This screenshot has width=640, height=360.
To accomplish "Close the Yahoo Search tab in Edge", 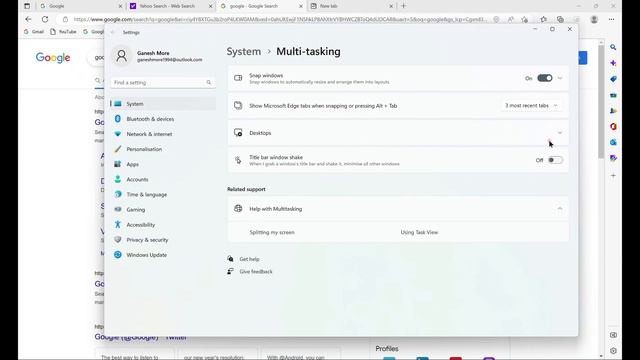I will [211, 6].
